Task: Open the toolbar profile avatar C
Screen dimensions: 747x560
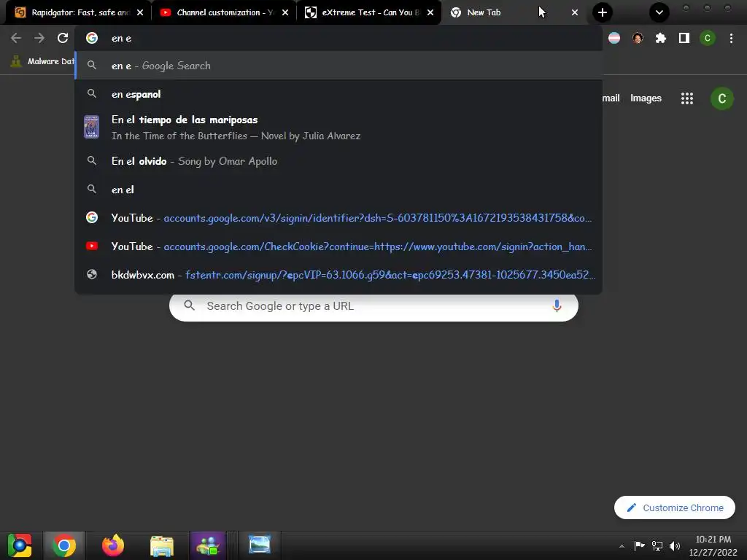Action: click(708, 38)
